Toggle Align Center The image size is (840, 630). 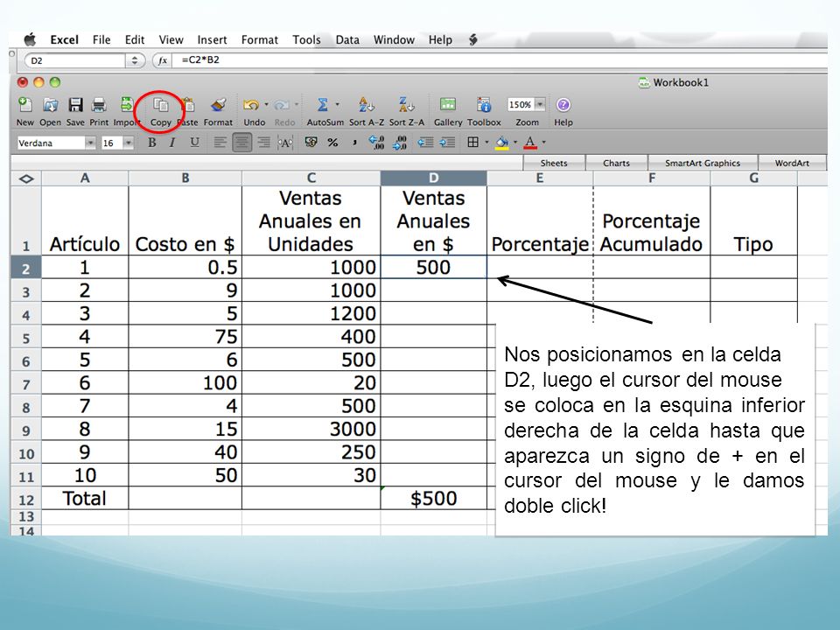click(x=242, y=143)
